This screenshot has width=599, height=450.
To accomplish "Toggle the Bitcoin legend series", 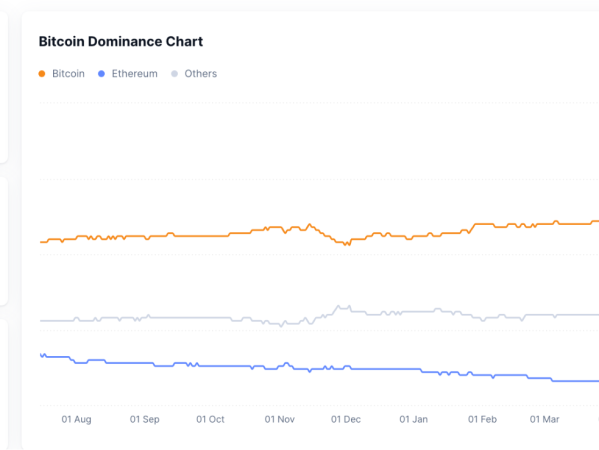I will pos(62,74).
